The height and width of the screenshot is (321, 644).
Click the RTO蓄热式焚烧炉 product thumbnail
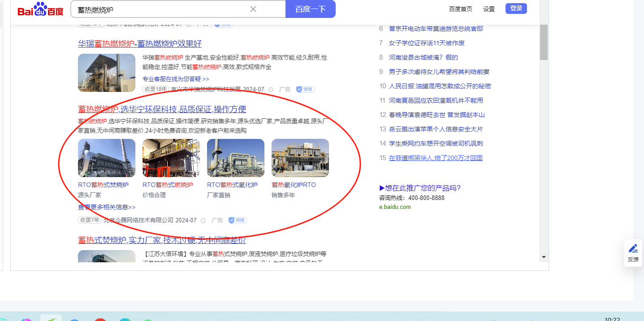click(107, 158)
